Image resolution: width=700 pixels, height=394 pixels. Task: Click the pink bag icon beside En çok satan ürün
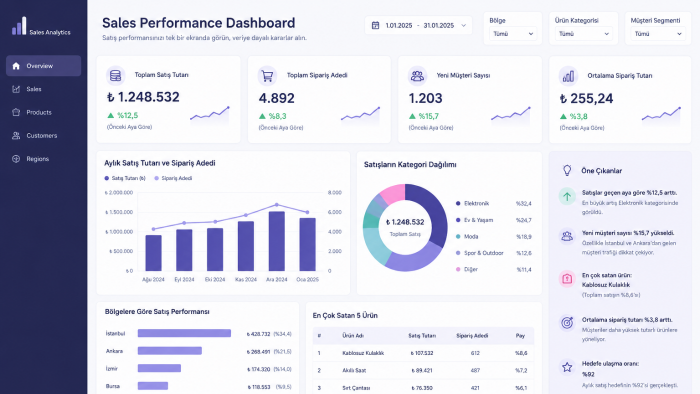click(567, 279)
